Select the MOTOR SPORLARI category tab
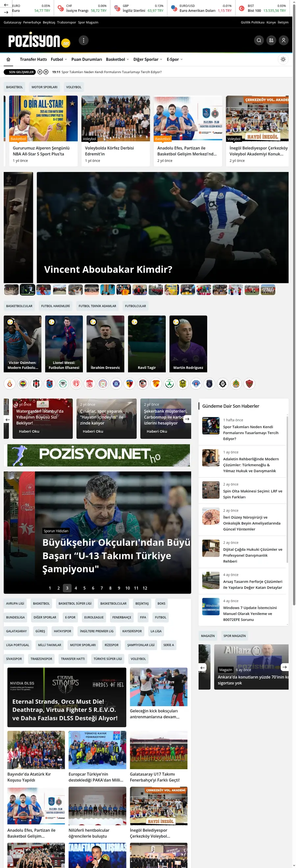The image size is (296, 868). coord(44,87)
